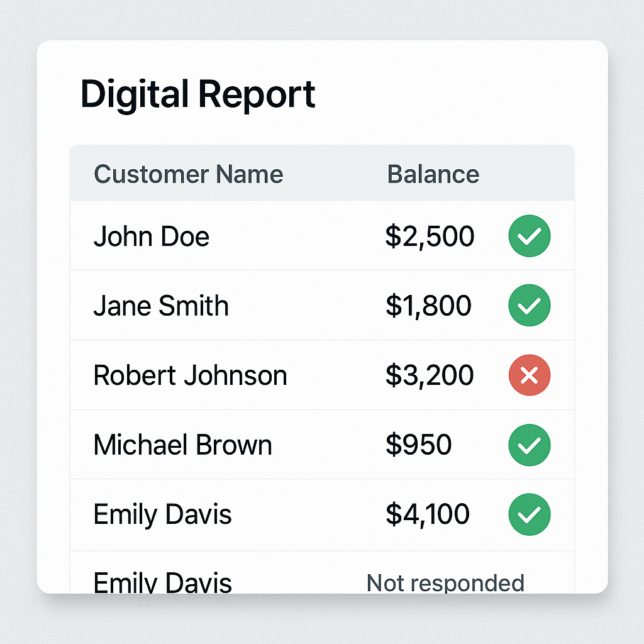This screenshot has height=644, width=644.
Task: Click the $2,500 balance value
Action: 430,236
